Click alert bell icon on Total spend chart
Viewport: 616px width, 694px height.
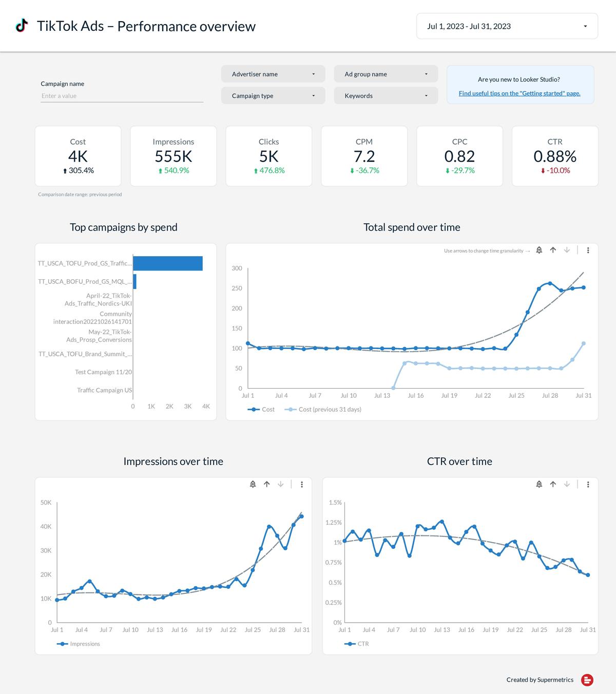pos(539,250)
